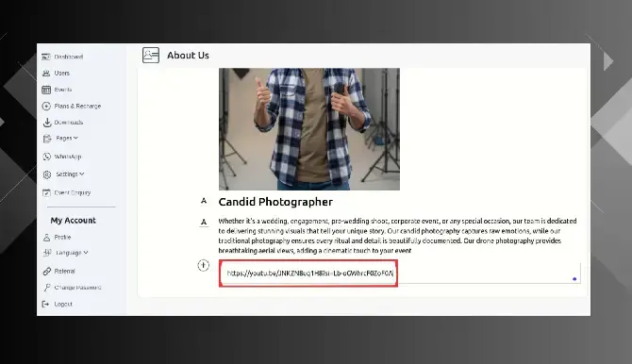Click the Events calendar icon
The image size is (632, 364).
coord(46,90)
